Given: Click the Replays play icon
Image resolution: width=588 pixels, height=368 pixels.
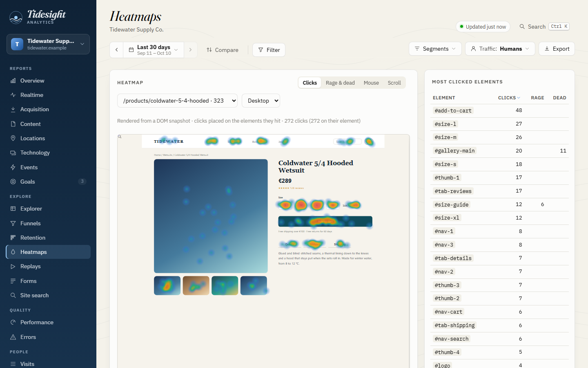Looking at the screenshot, I should tap(13, 266).
